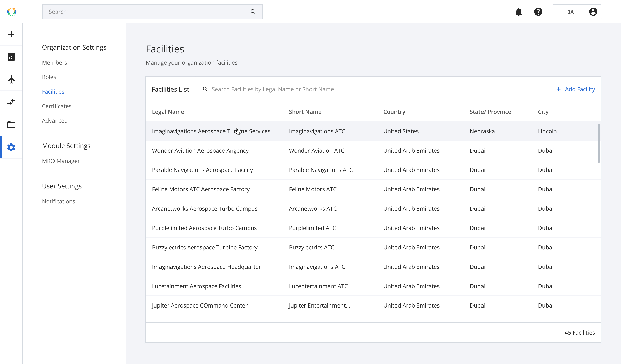Select the Facilities List tab
This screenshot has height=364, width=621.
tap(171, 89)
